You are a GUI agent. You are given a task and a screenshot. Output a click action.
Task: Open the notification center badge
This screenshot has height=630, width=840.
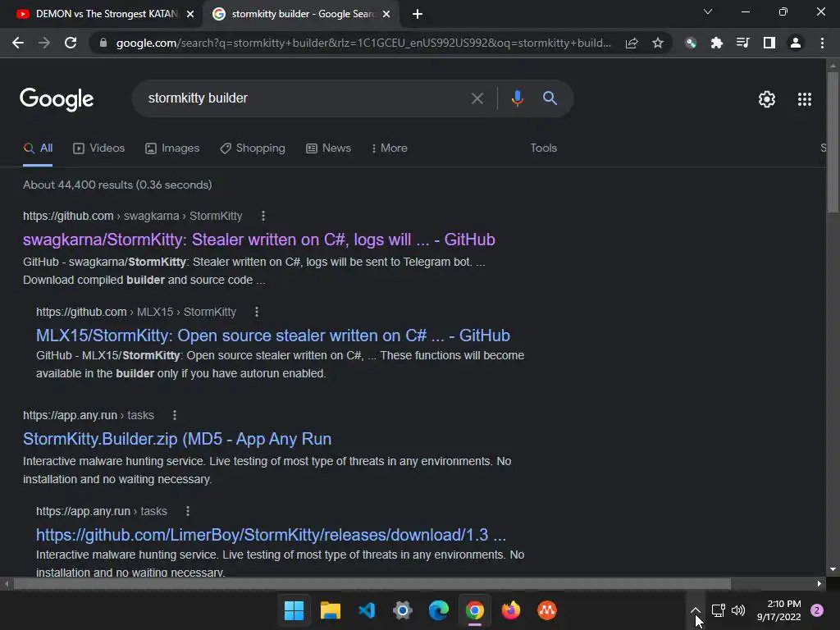tap(817, 610)
